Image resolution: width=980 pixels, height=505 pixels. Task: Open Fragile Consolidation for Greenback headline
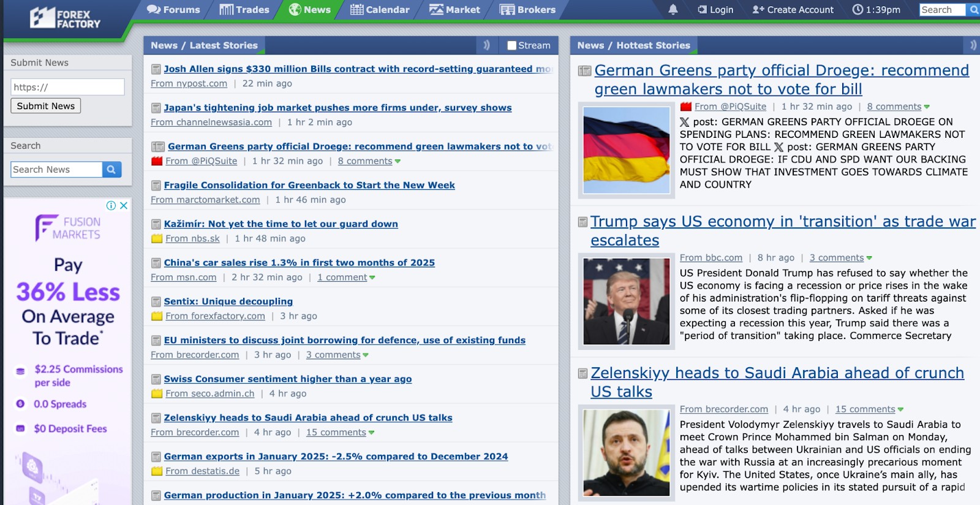point(309,185)
